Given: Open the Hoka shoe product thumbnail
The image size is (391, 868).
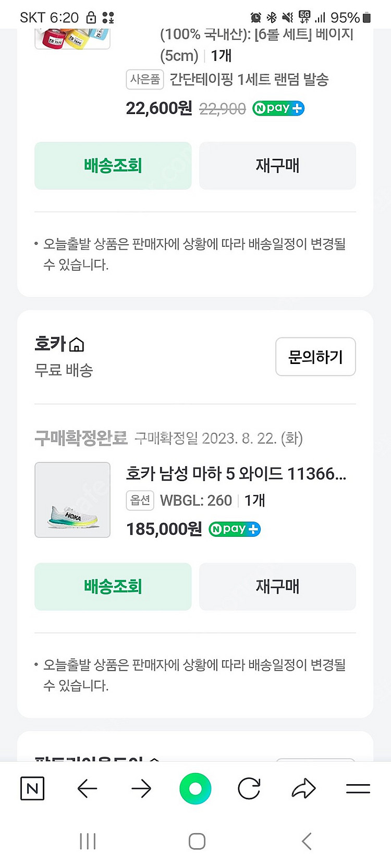Looking at the screenshot, I should (x=72, y=500).
